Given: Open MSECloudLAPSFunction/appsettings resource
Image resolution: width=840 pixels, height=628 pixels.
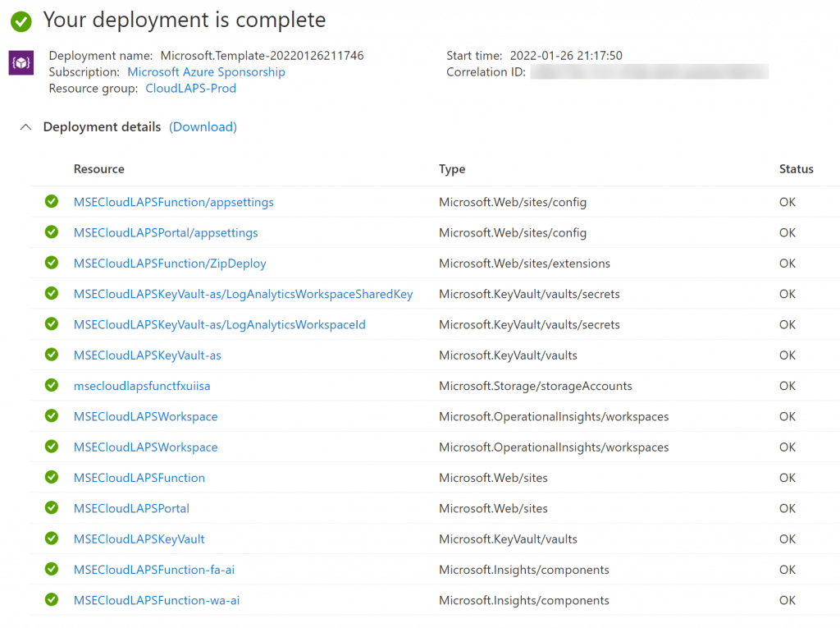Looking at the screenshot, I should pos(174,202).
